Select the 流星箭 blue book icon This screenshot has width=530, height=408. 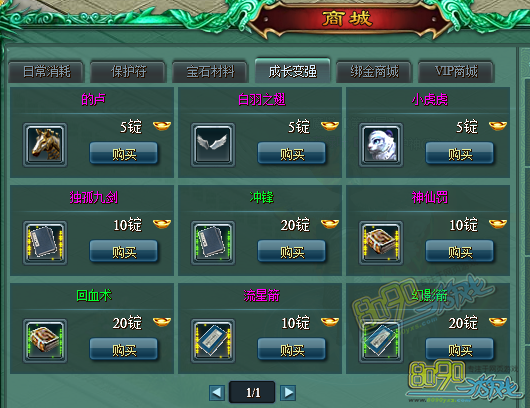point(213,341)
